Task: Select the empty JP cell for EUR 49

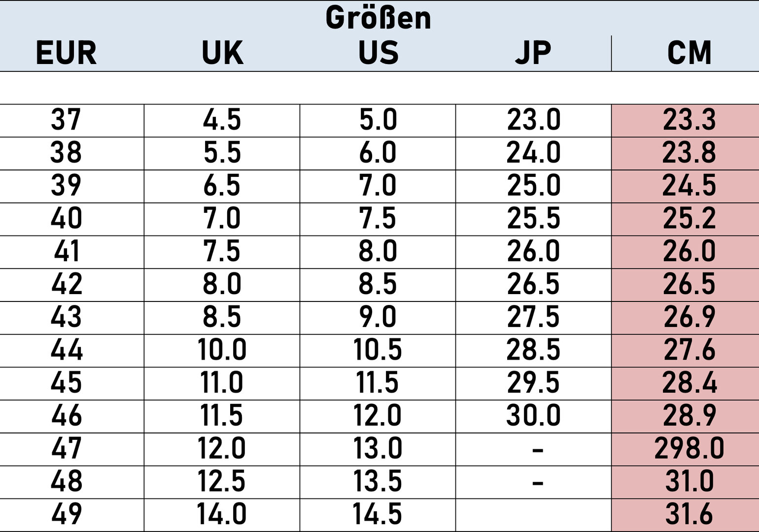Action: click(533, 515)
